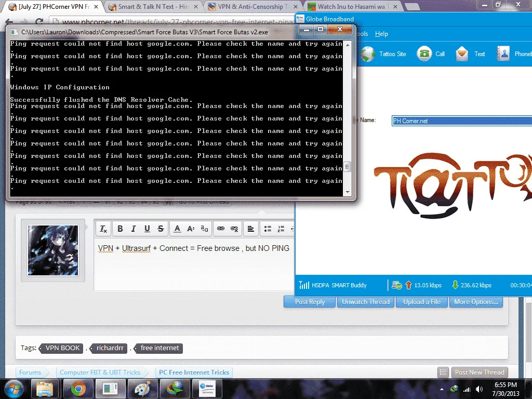Viewport: 532px width, 399px height.
Task: Insert ordered numbered list
Action: (x=281, y=229)
